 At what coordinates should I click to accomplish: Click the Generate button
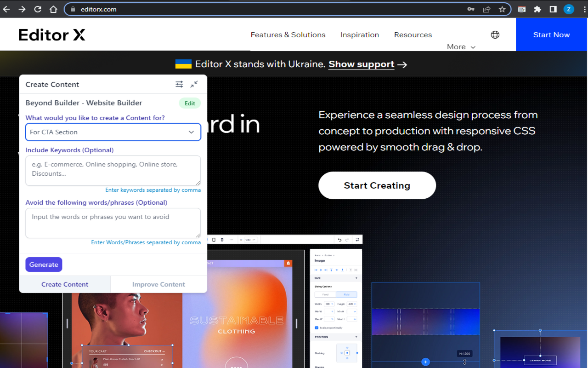(44, 264)
